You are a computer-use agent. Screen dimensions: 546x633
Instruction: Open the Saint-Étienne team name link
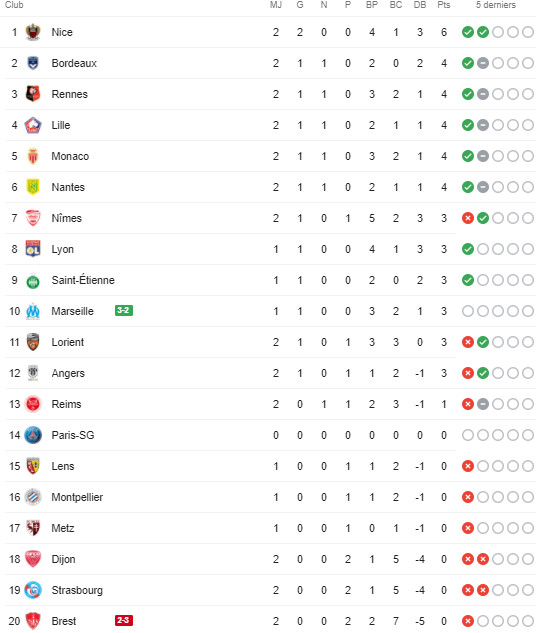pos(83,280)
